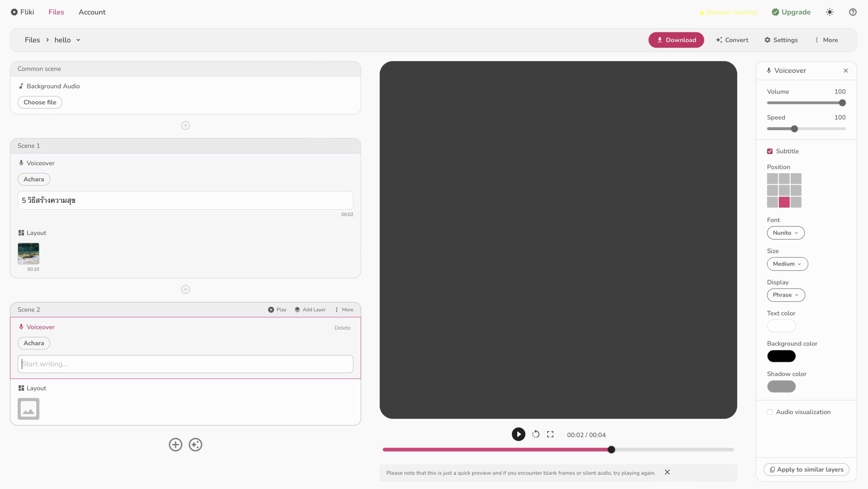This screenshot has height=489, width=868.
Task: Open the help question mark icon
Action: point(852,12)
